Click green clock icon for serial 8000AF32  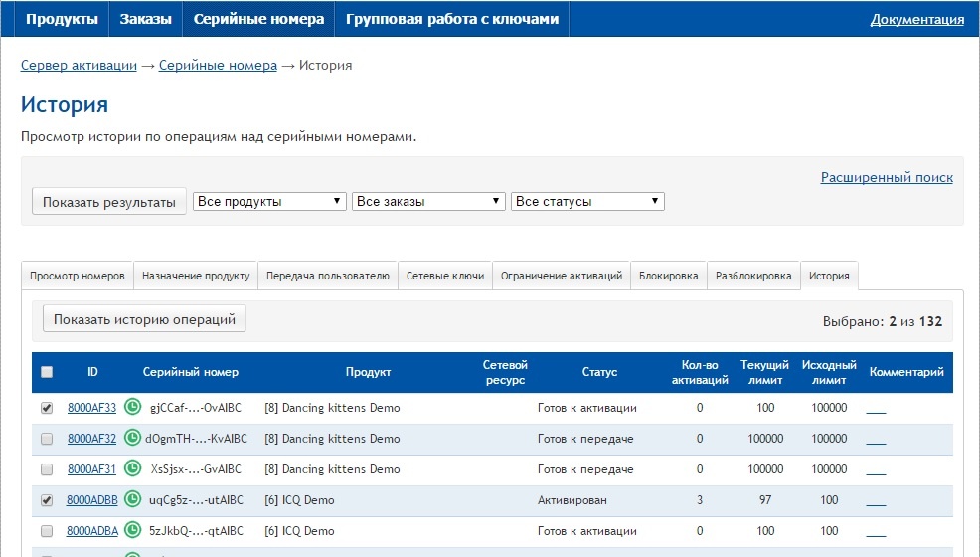(x=132, y=438)
